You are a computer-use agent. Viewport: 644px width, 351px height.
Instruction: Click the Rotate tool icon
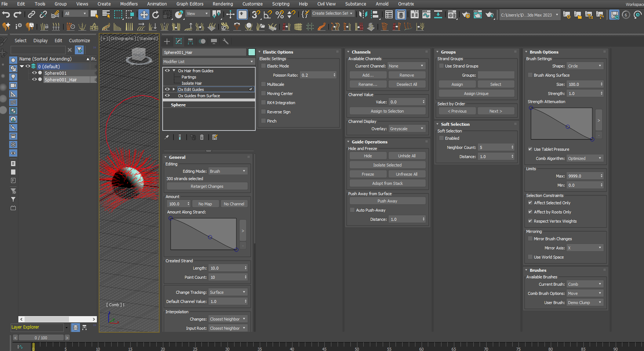click(x=156, y=14)
